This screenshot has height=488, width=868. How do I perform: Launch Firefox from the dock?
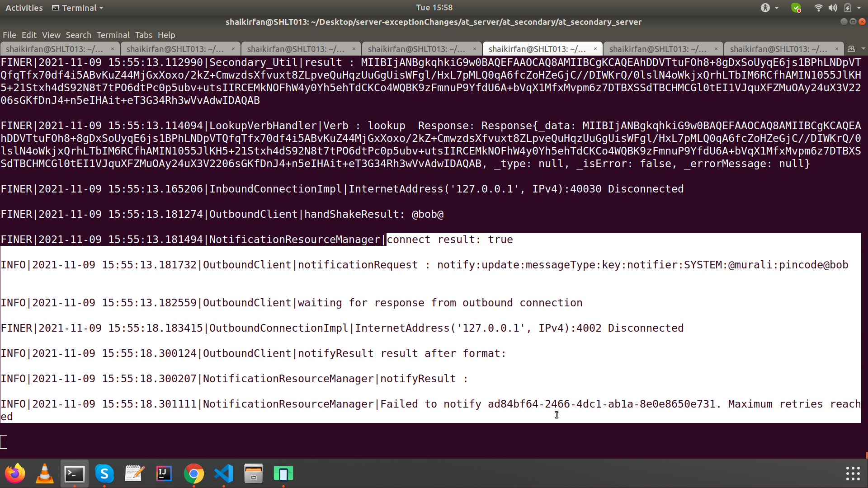click(15, 474)
